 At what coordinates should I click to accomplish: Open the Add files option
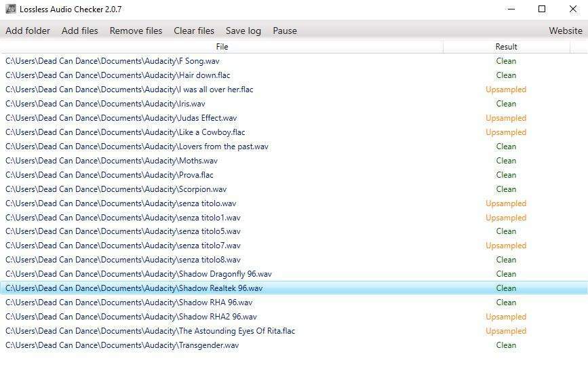(80, 31)
